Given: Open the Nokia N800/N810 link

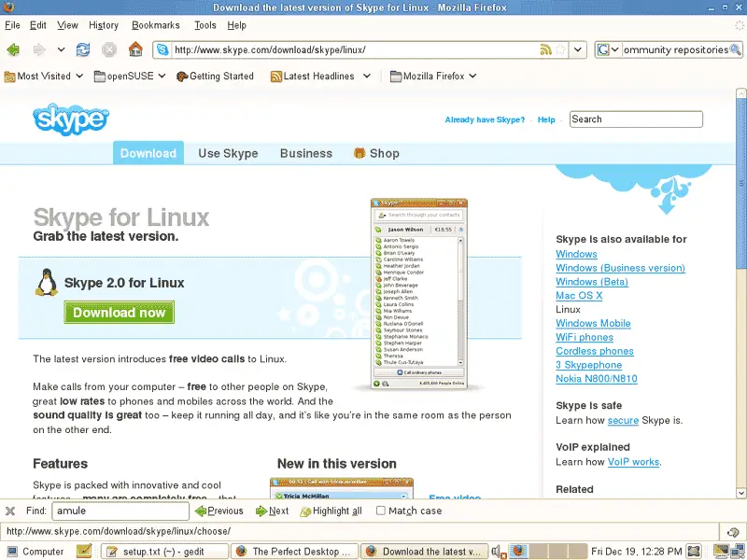Looking at the screenshot, I should (x=597, y=379).
